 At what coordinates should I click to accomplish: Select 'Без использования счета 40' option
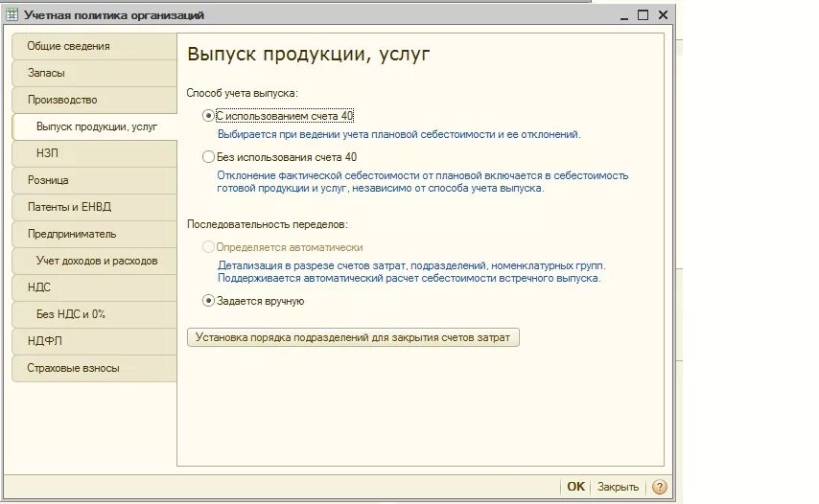click(x=208, y=156)
